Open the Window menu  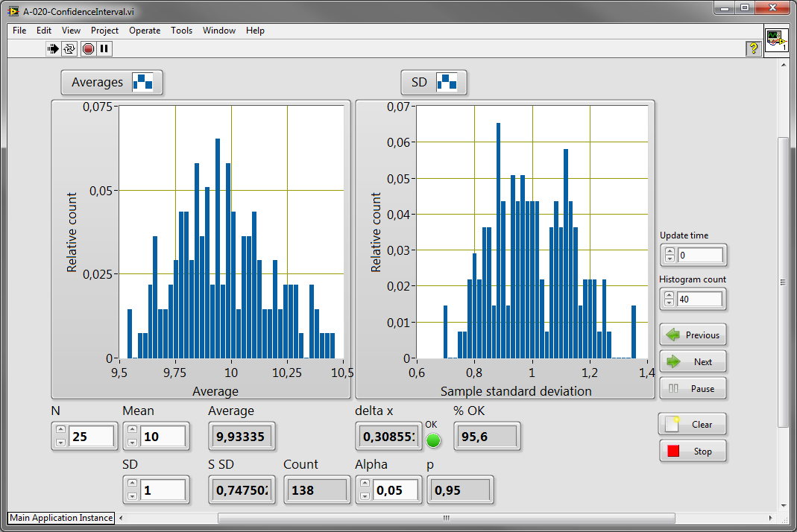(219, 31)
